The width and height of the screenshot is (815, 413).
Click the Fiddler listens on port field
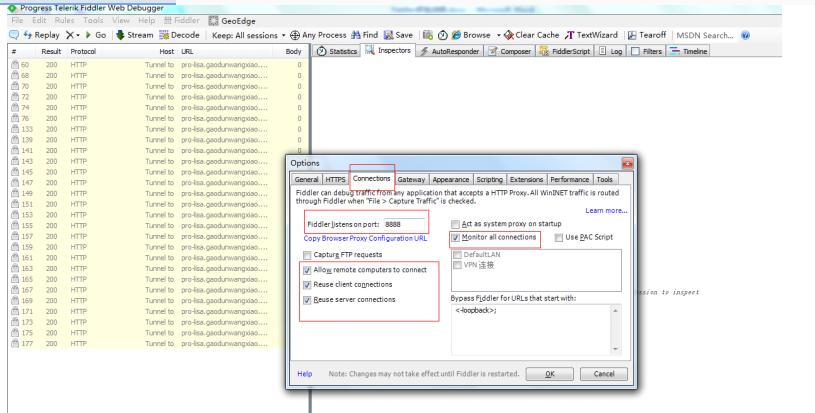pos(404,224)
